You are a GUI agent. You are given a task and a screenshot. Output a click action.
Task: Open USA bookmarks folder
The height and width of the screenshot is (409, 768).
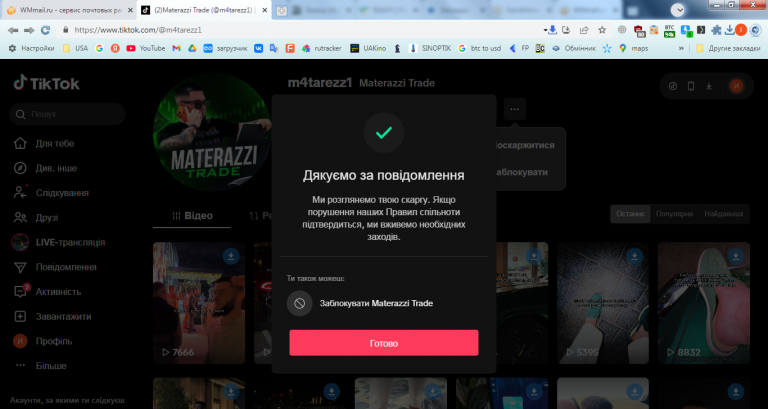pos(75,48)
